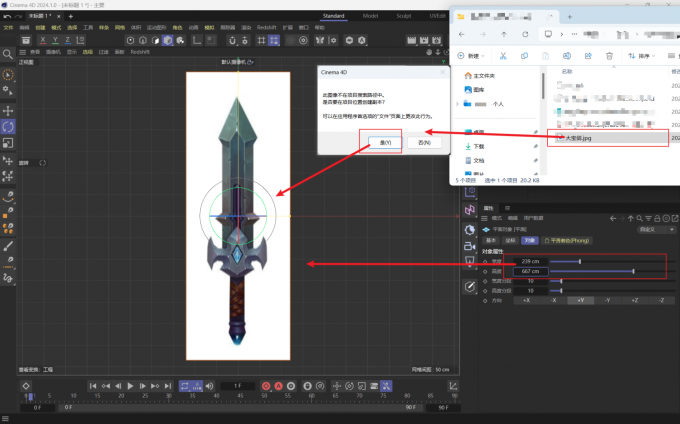Go to end of timeline
This screenshot has height=424, width=680.
point(168,386)
